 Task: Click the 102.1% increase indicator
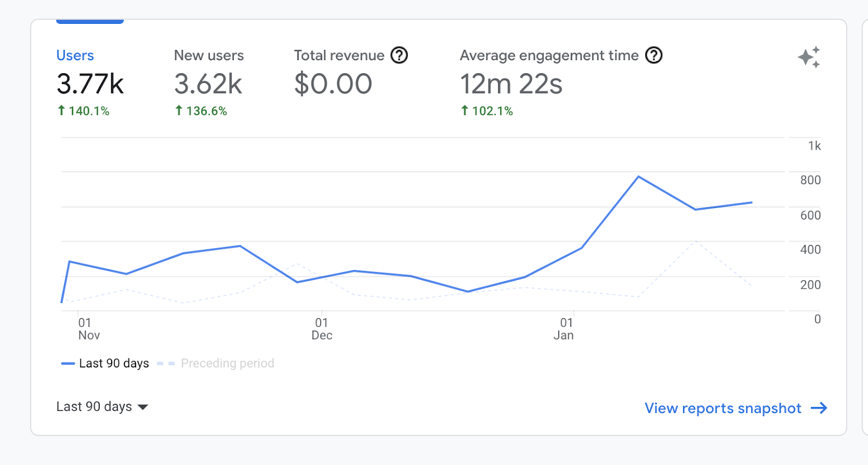point(487,111)
